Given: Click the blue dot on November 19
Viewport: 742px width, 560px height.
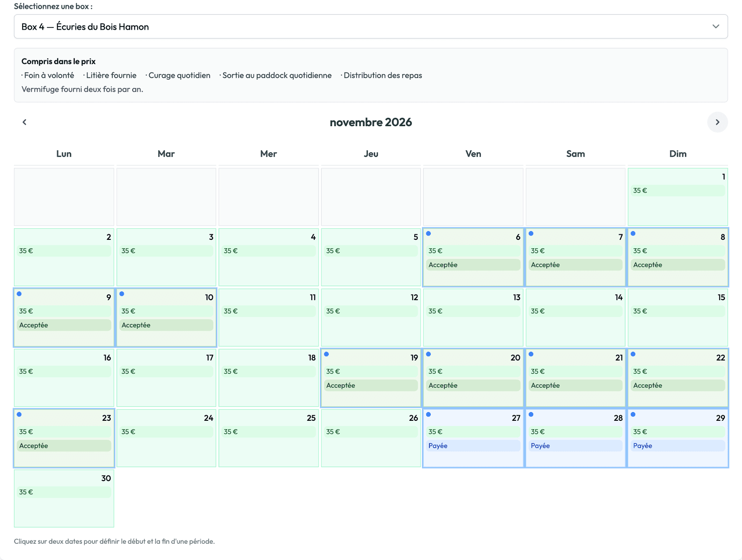Looking at the screenshot, I should pyautogui.click(x=326, y=354).
